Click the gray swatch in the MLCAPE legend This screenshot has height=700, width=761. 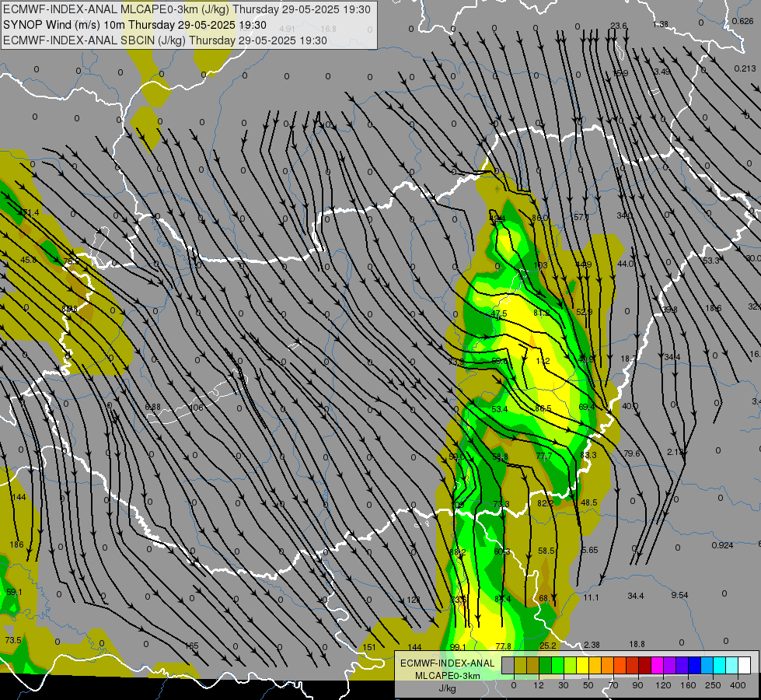tap(508, 665)
